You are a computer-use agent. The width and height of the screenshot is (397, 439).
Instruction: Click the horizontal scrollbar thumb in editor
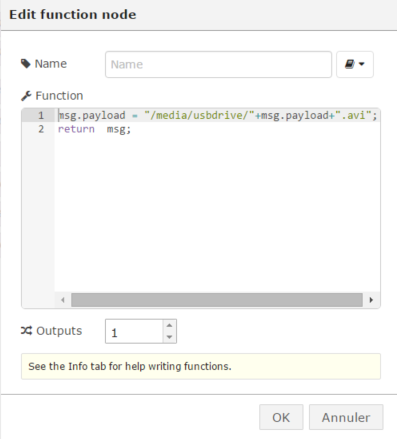pyautogui.click(x=217, y=300)
